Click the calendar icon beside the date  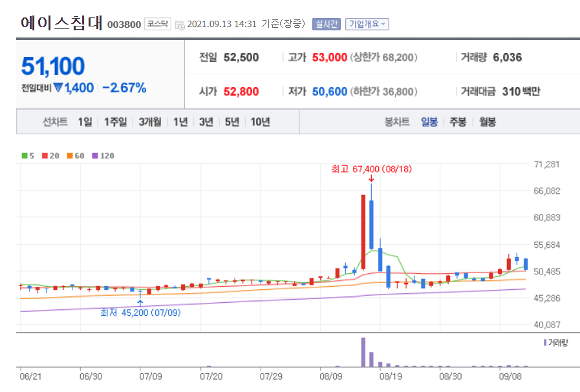coord(180,25)
